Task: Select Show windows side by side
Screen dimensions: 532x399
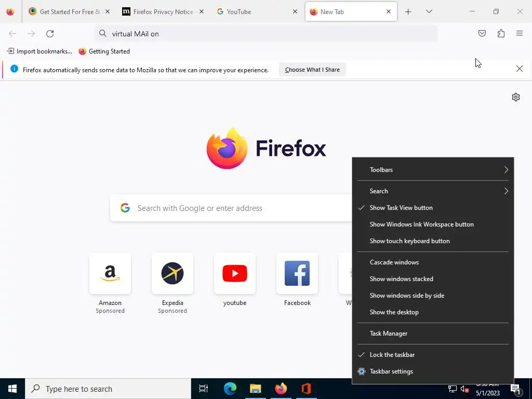Action: 433,296
